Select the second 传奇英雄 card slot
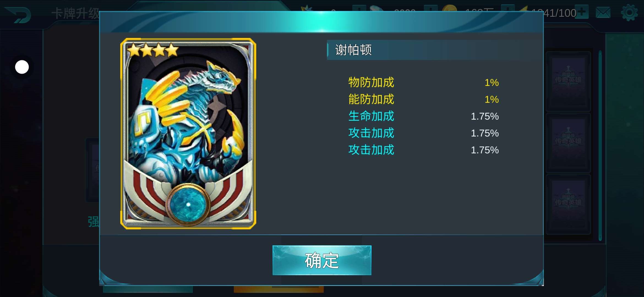 (x=568, y=142)
